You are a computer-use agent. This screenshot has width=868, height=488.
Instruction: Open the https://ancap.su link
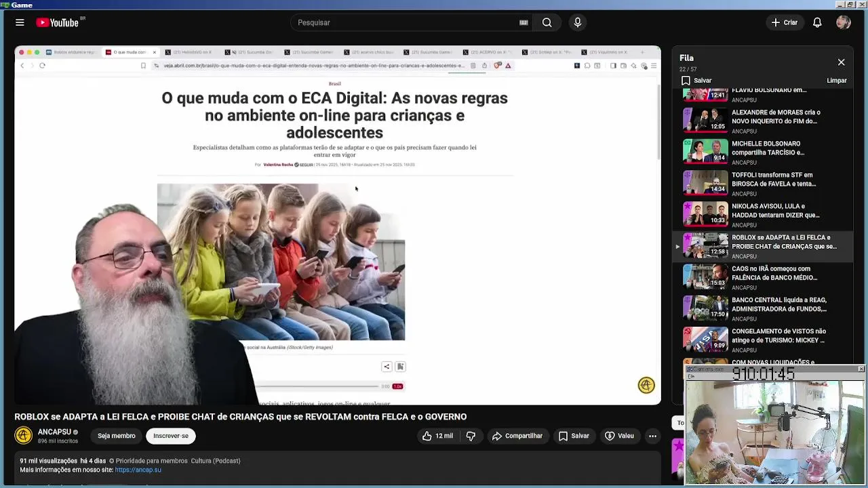point(138,470)
